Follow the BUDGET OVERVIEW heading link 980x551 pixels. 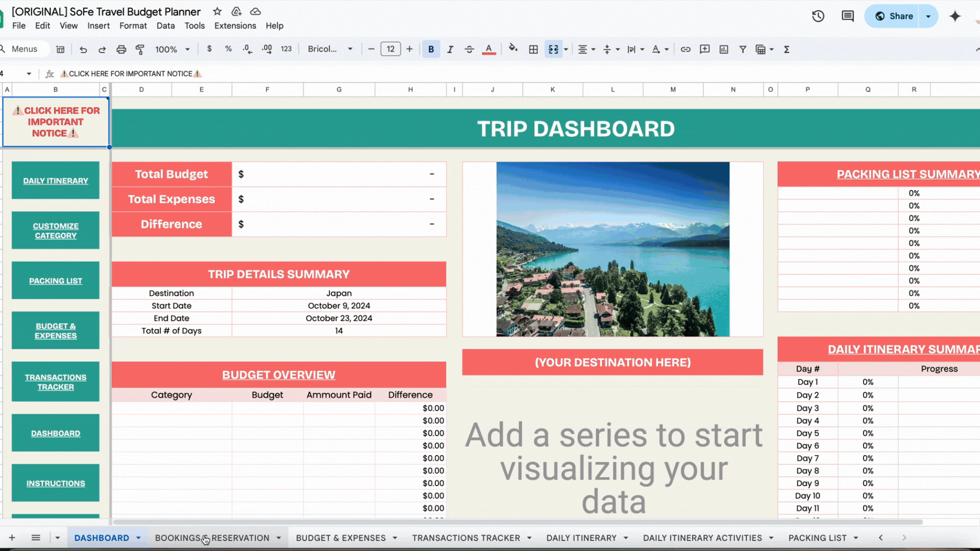[279, 375]
